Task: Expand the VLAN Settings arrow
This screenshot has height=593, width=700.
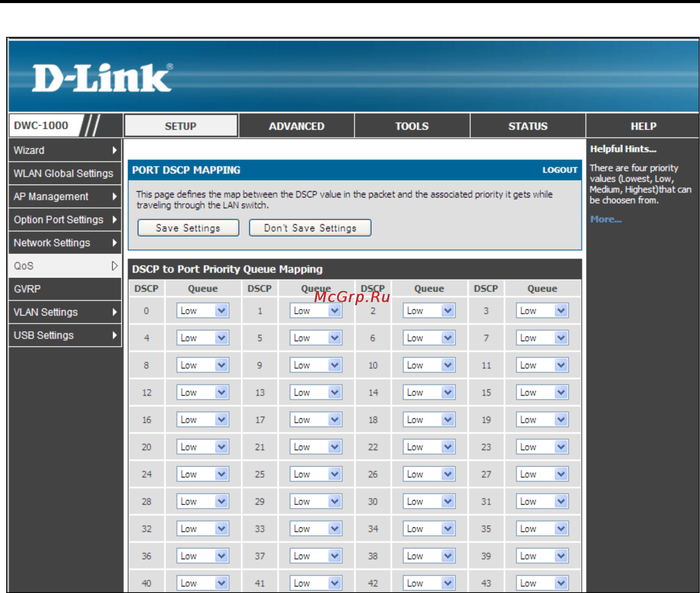Action: tap(114, 312)
